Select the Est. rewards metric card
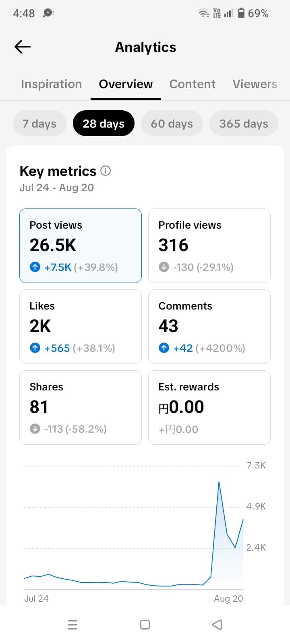 point(209,408)
